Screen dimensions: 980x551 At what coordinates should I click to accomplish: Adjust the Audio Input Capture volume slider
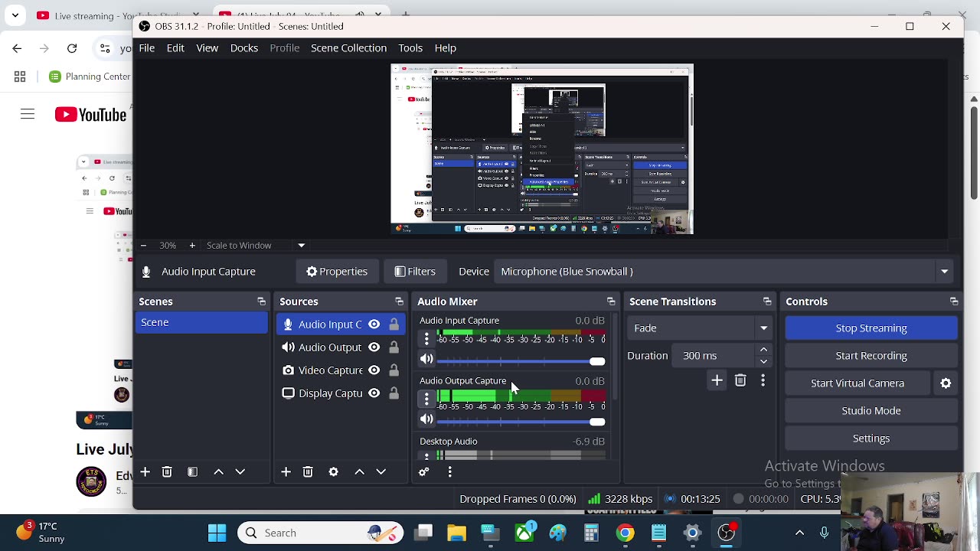(x=521, y=361)
